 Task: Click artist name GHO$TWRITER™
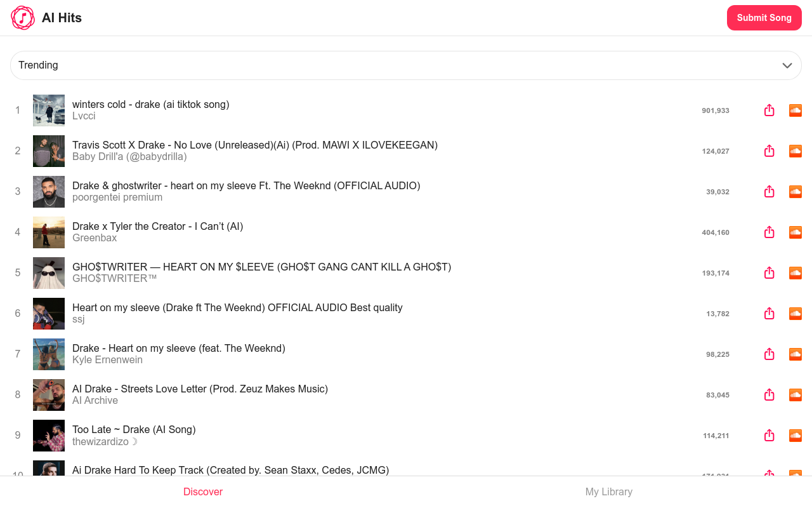(x=114, y=278)
